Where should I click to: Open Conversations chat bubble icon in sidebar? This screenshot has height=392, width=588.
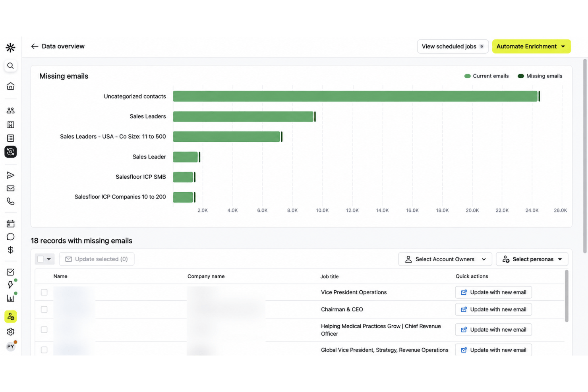[x=10, y=237]
